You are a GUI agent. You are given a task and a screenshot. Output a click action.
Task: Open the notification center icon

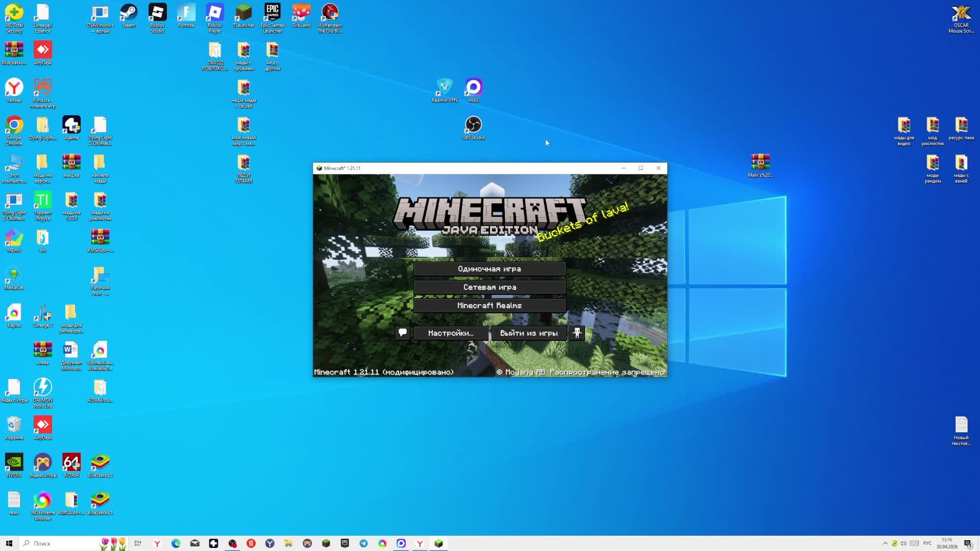(967, 543)
